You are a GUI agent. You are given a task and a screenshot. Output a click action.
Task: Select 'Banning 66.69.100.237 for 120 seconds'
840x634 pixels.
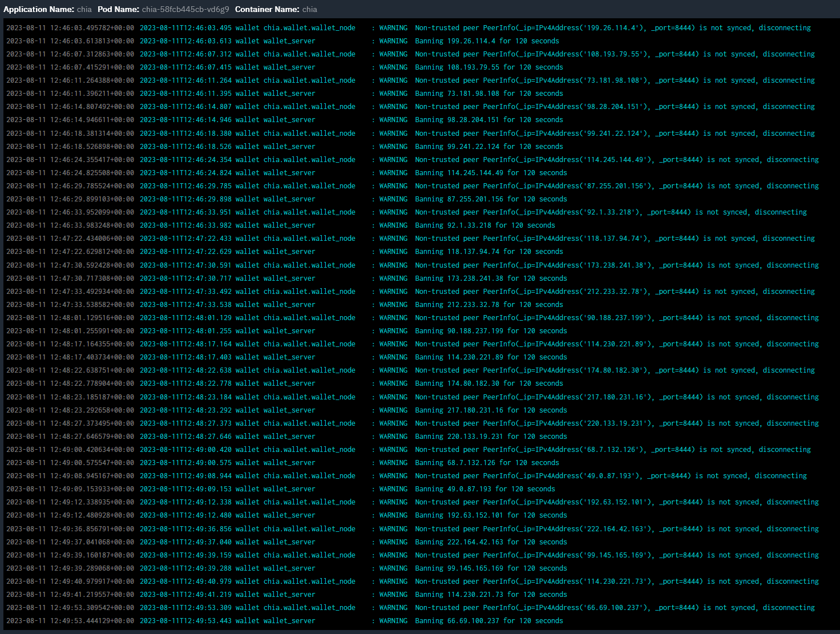489,621
